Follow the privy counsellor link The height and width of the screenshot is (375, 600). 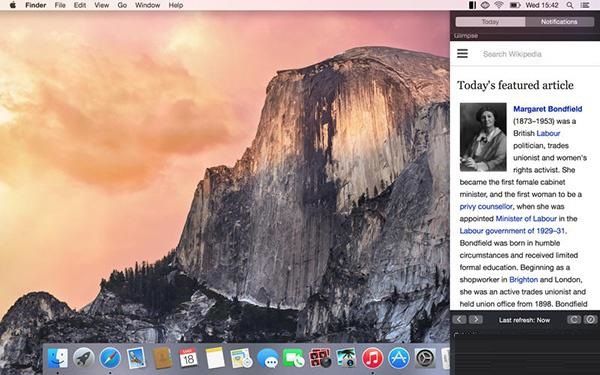(486, 206)
